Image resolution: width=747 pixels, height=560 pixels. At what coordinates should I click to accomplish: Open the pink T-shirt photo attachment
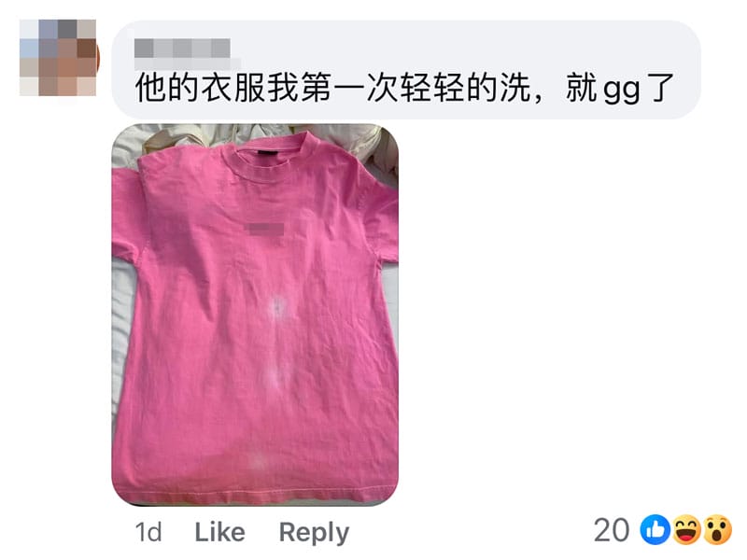[x=255, y=315]
